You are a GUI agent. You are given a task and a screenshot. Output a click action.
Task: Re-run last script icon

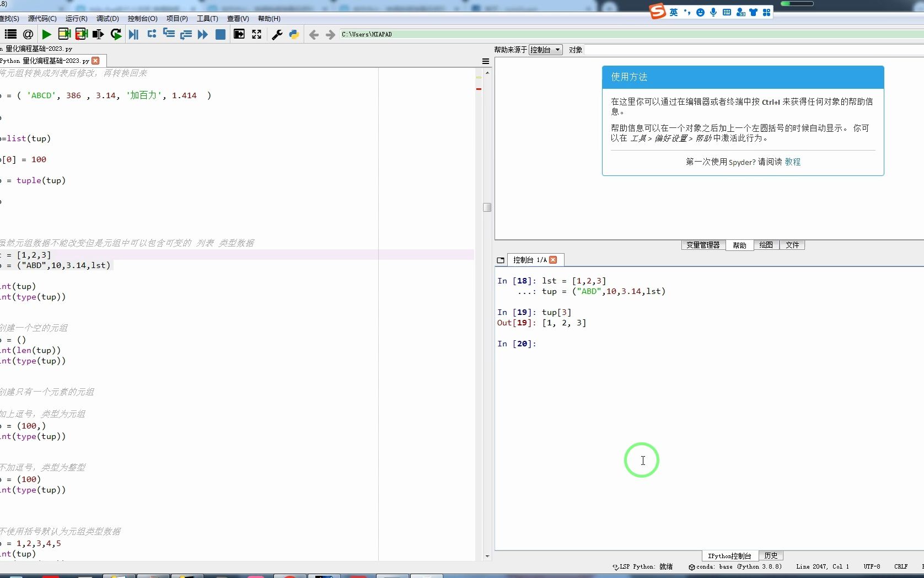(116, 34)
